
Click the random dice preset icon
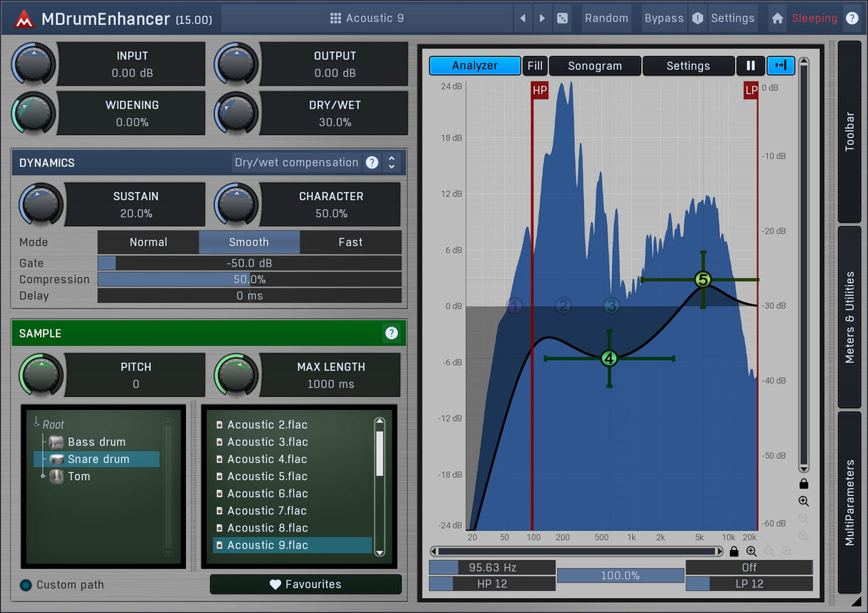[563, 19]
